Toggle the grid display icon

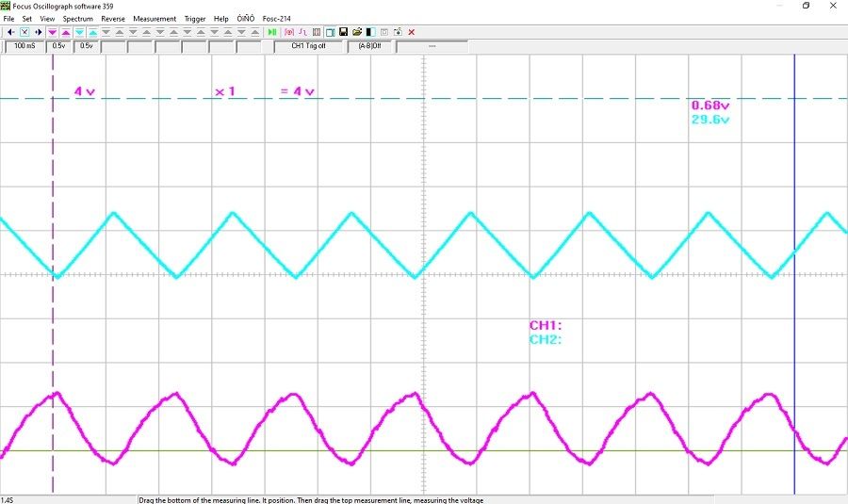pyautogui.click(x=317, y=32)
